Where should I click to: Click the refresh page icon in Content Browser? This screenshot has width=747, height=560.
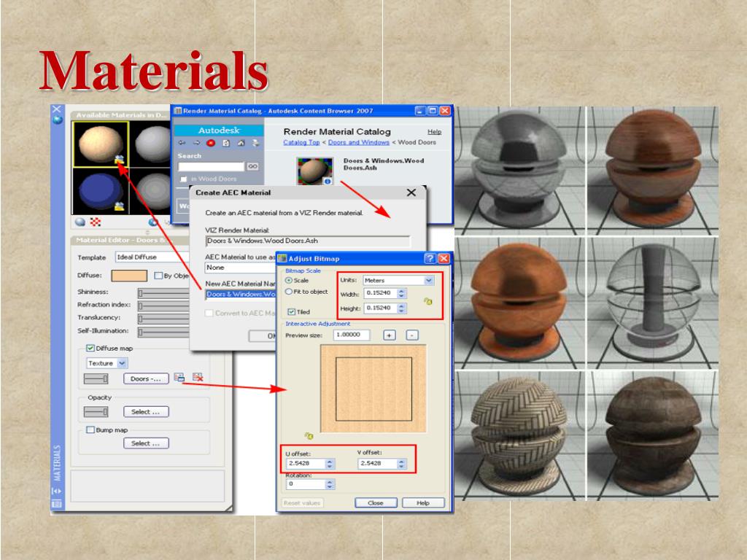click(x=226, y=143)
